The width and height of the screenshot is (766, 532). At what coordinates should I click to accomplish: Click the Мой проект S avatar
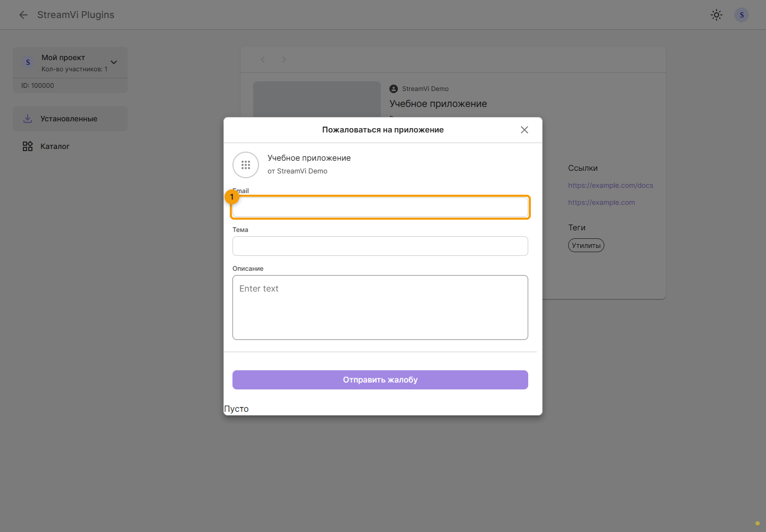pos(28,62)
